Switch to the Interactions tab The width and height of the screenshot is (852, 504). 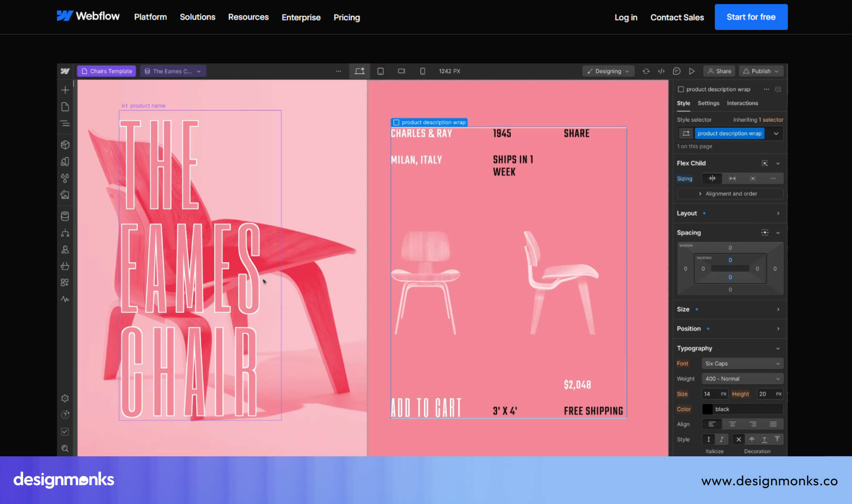pyautogui.click(x=743, y=103)
